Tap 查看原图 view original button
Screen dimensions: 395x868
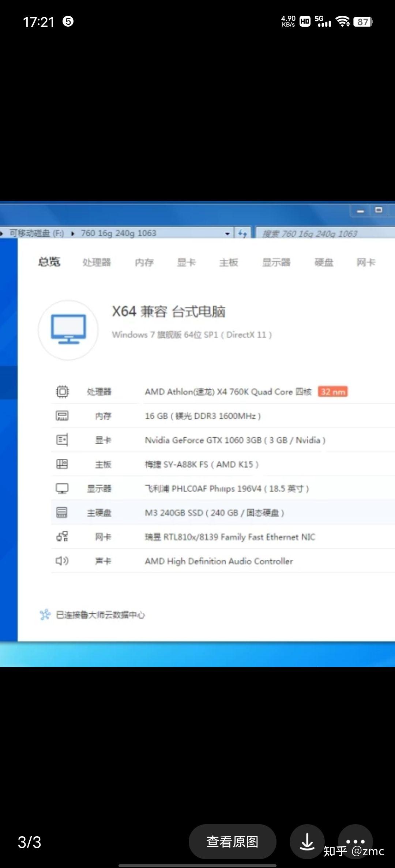(232, 842)
